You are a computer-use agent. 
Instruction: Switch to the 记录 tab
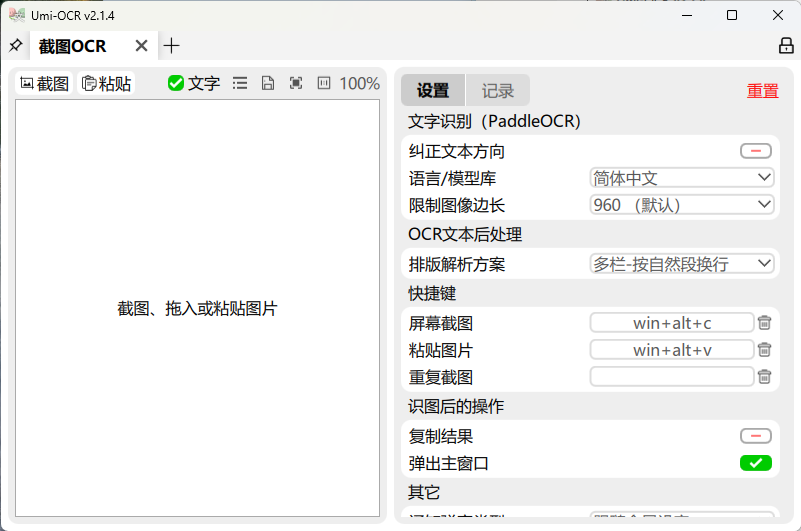(x=497, y=91)
